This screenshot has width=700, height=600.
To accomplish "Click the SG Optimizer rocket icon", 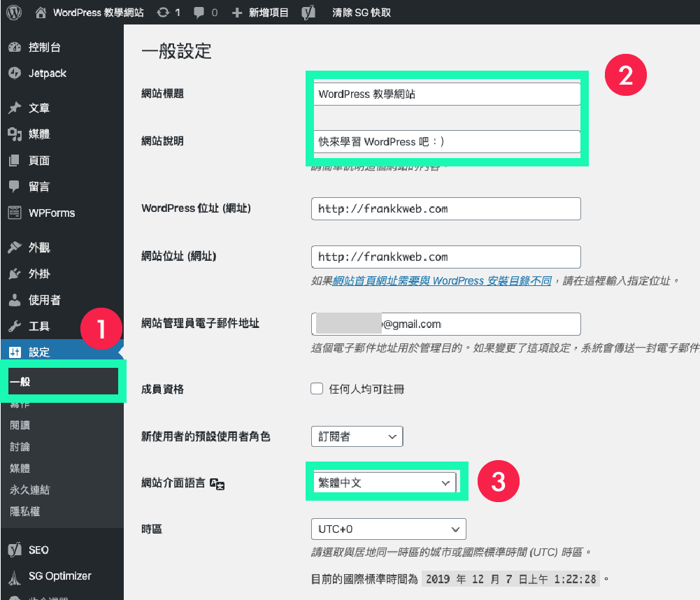I will [x=15, y=577].
